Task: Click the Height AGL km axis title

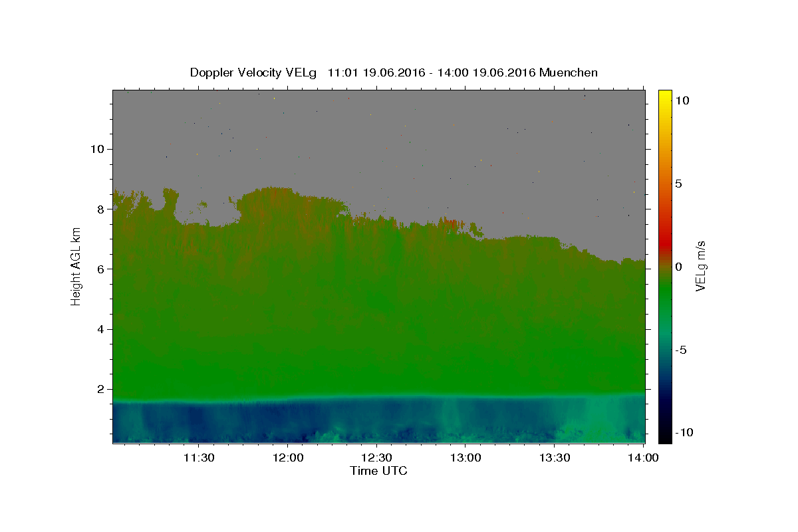Action: (76, 266)
